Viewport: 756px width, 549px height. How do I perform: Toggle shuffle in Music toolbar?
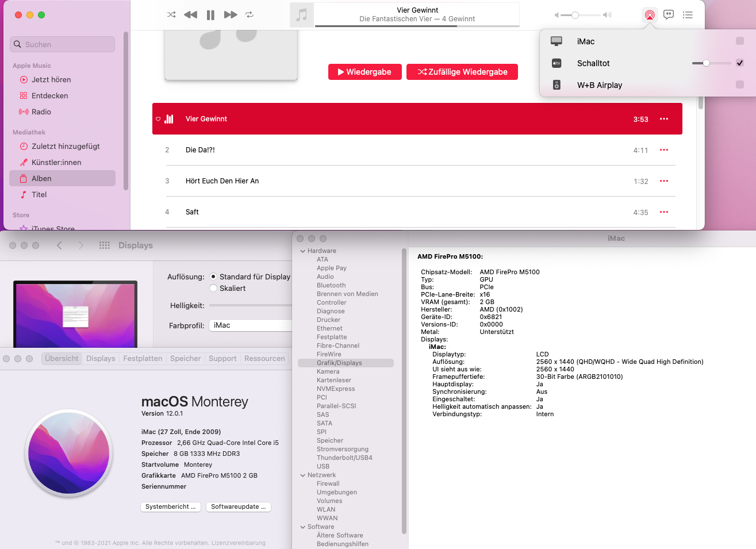tap(171, 15)
